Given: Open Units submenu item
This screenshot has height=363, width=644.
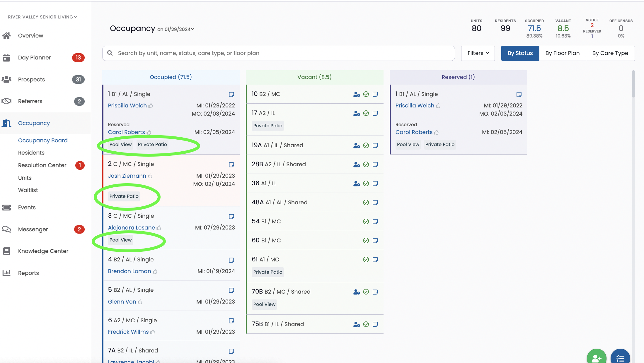Looking at the screenshot, I should tap(25, 178).
